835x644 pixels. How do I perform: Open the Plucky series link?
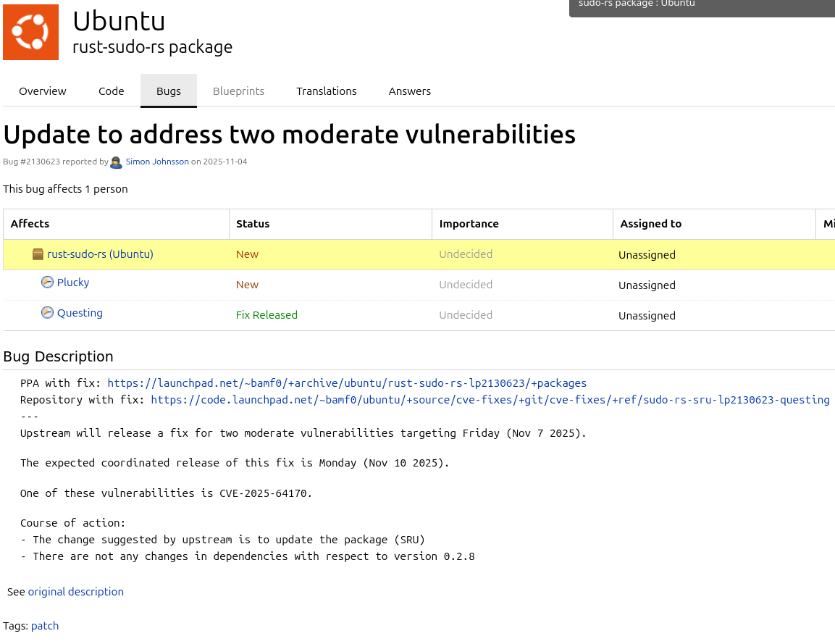tap(73, 283)
